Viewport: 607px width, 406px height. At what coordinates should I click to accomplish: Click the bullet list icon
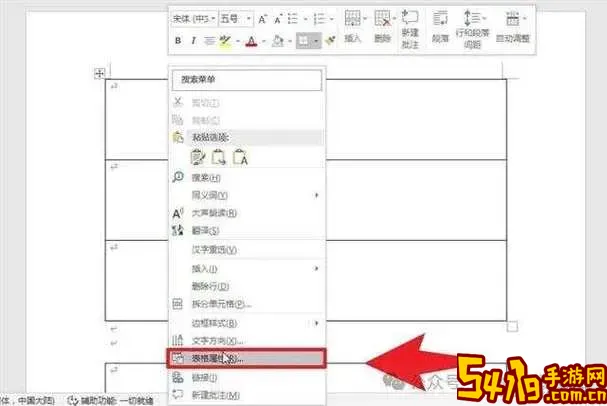pos(293,19)
